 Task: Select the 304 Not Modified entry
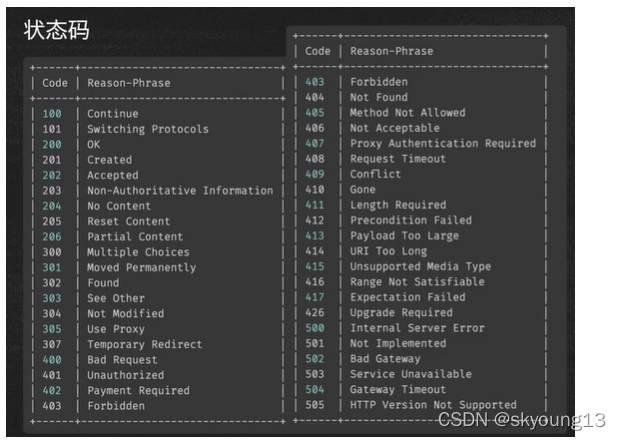tap(158, 314)
